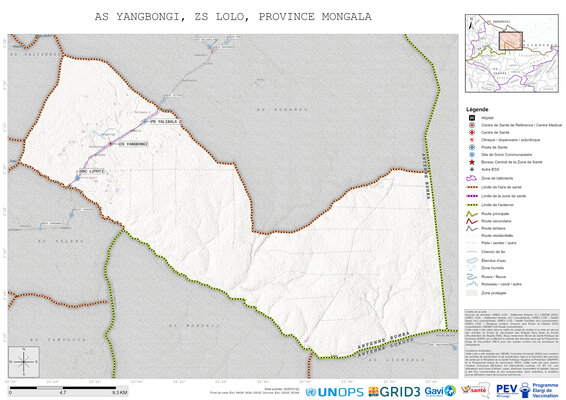Click the purple Zone de bâtiments symbol
566x400 pixels.
472,178
